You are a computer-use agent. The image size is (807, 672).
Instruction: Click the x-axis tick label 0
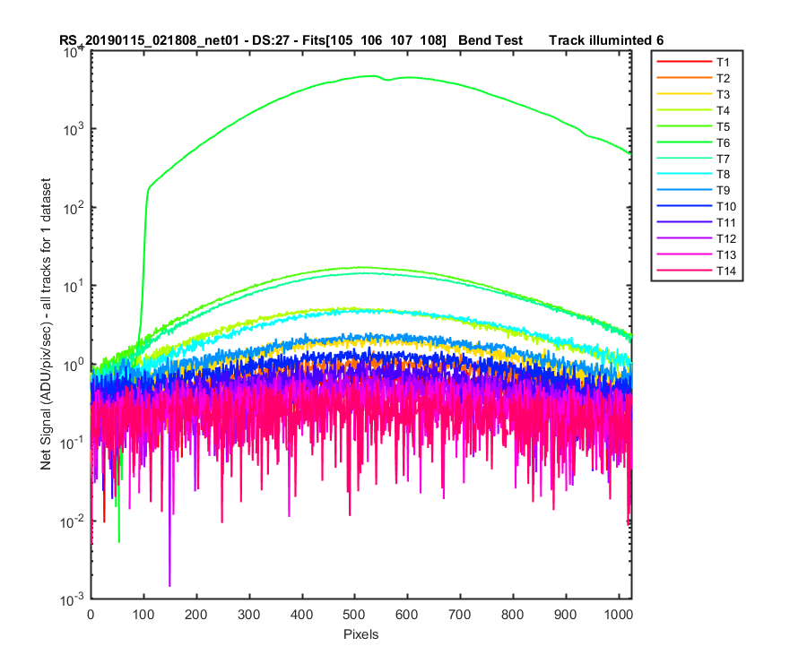click(91, 615)
